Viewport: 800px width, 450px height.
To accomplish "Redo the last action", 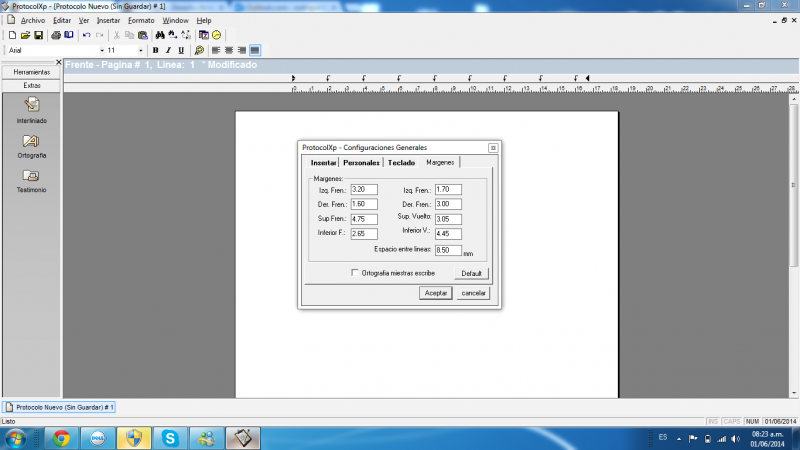I will click(x=99, y=35).
